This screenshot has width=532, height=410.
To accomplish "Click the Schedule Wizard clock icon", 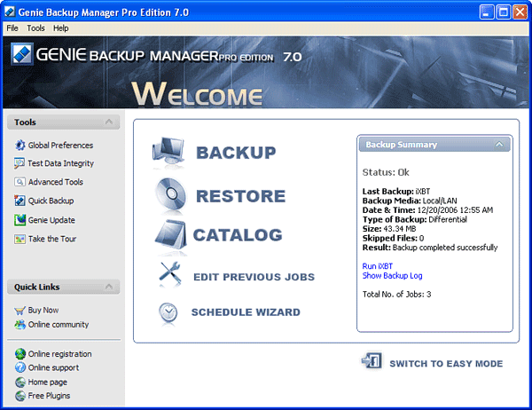I will (168, 312).
